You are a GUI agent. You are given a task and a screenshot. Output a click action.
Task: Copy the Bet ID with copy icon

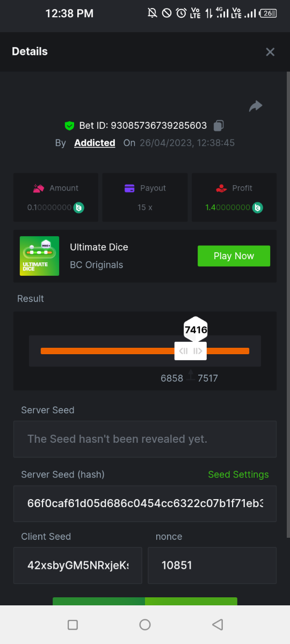point(218,126)
